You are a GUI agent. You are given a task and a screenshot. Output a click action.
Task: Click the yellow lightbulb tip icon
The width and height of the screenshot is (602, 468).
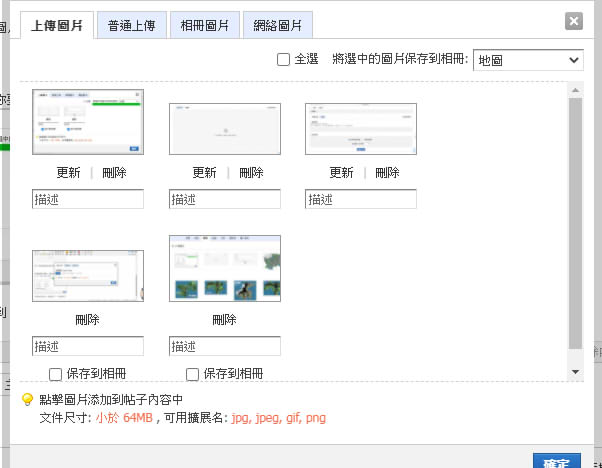[27, 400]
